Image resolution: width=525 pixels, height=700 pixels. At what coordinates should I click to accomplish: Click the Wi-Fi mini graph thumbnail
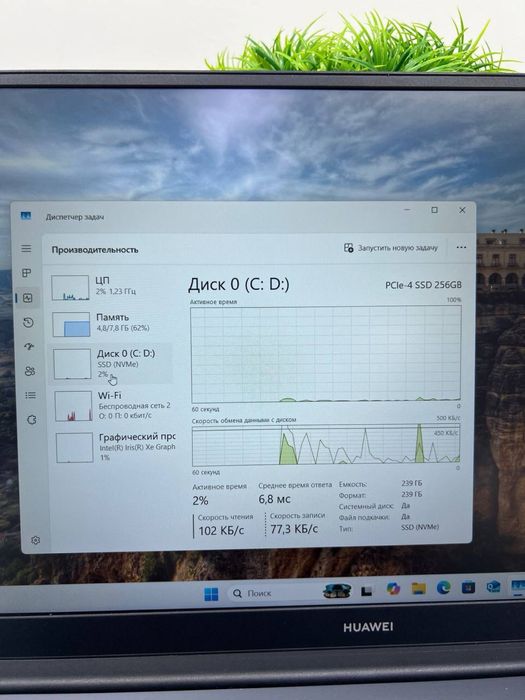tap(73, 406)
